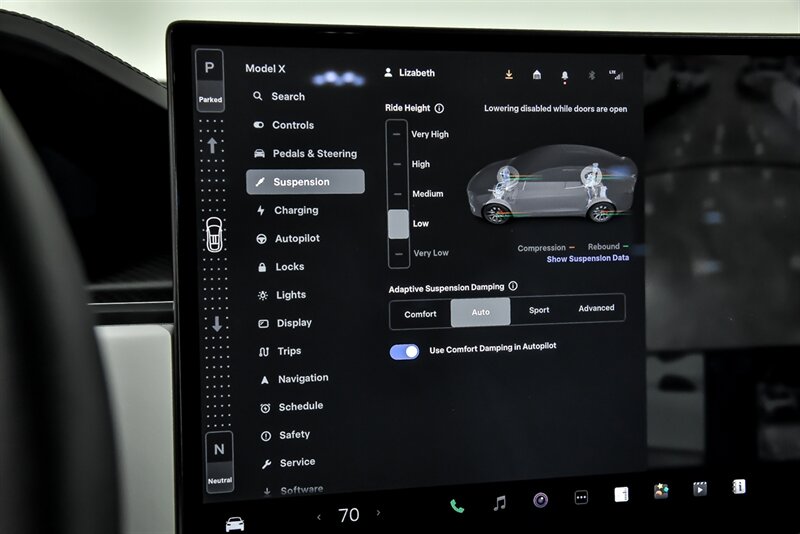Select Comfort suspension damping mode
Image resolution: width=800 pixels, height=534 pixels.
(420, 314)
